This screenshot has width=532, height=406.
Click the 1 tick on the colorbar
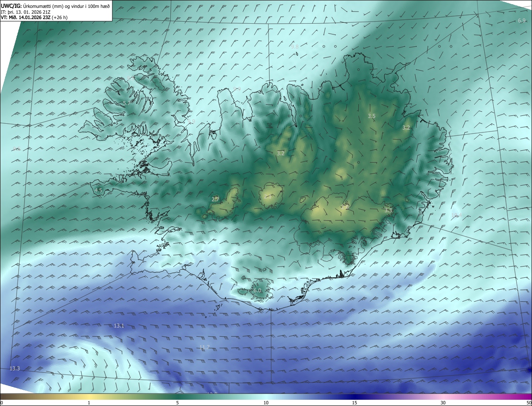coord(89,403)
